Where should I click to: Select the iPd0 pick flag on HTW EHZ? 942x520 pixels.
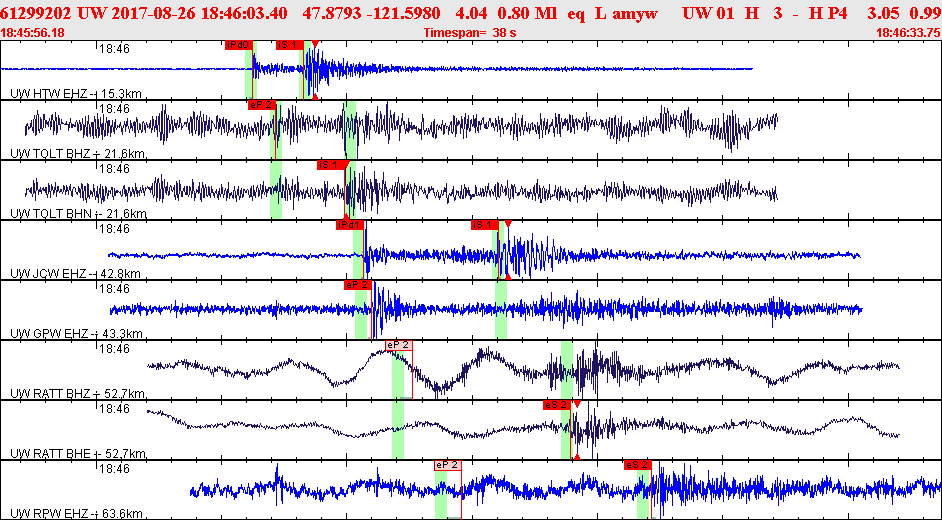coord(239,45)
